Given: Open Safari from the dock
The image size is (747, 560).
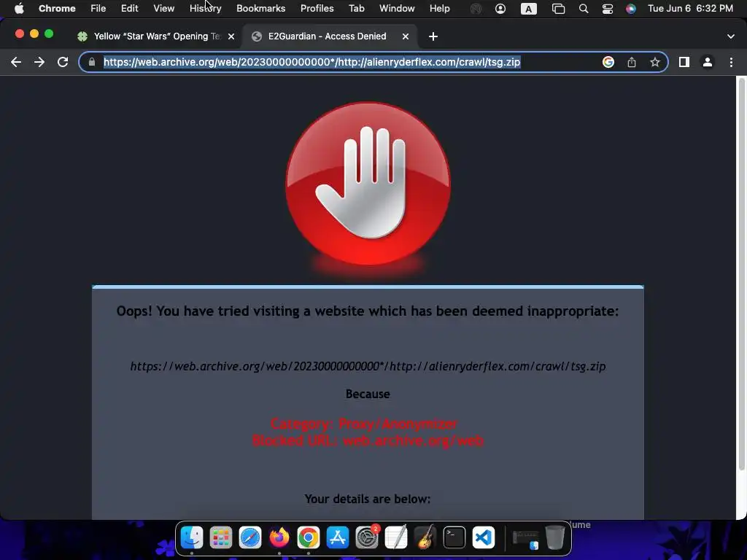Looking at the screenshot, I should [x=250, y=537].
